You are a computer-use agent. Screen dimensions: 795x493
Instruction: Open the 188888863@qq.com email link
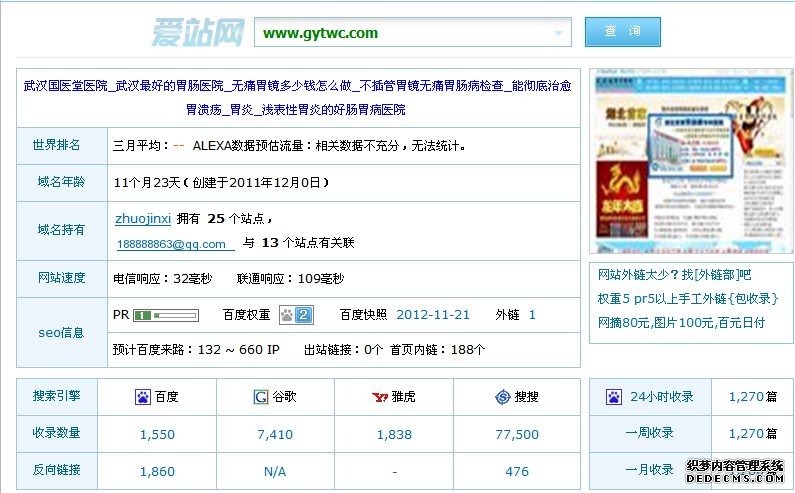tap(171, 244)
